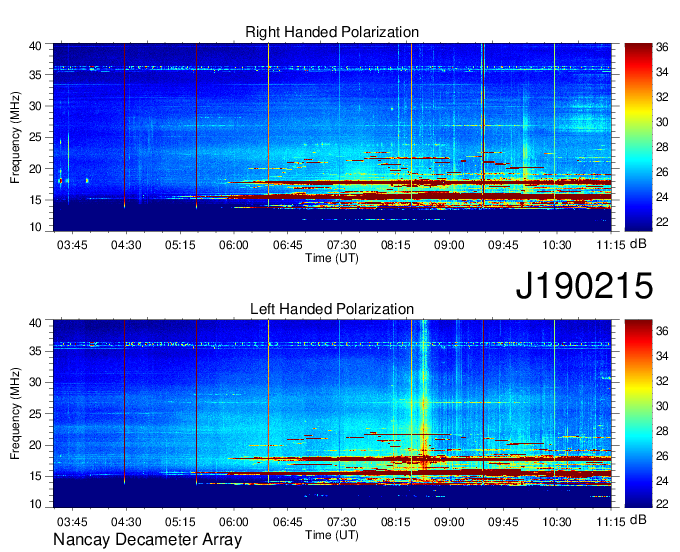
Task: Click the left-handed polarization spectrogram image
Action: 332,414
